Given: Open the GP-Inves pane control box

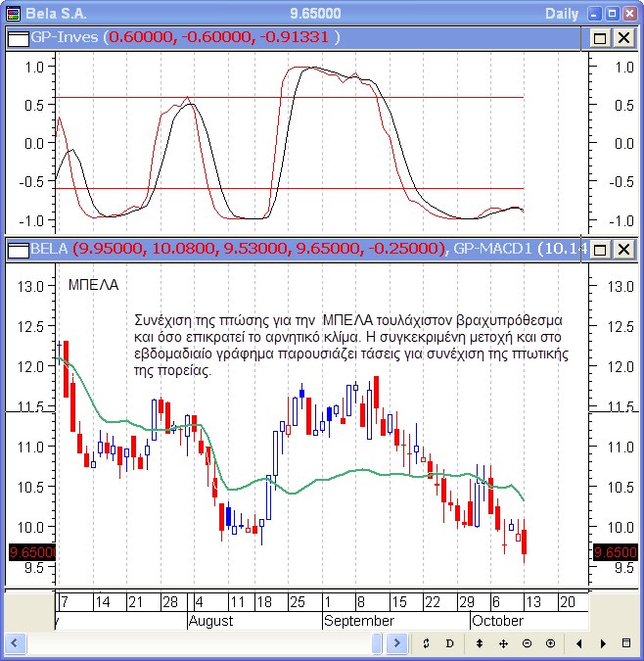Looking at the screenshot, I should pyautogui.click(x=18, y=37).
